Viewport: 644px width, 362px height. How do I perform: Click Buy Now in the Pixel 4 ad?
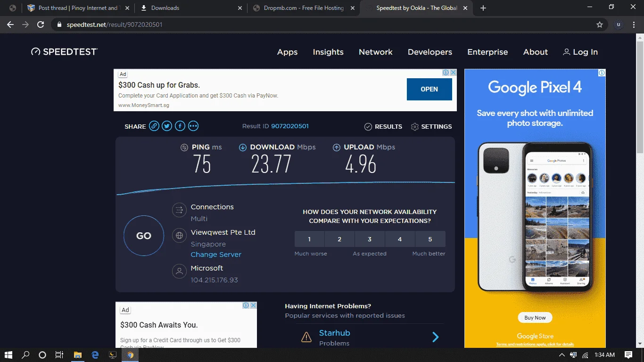[535, 318]
